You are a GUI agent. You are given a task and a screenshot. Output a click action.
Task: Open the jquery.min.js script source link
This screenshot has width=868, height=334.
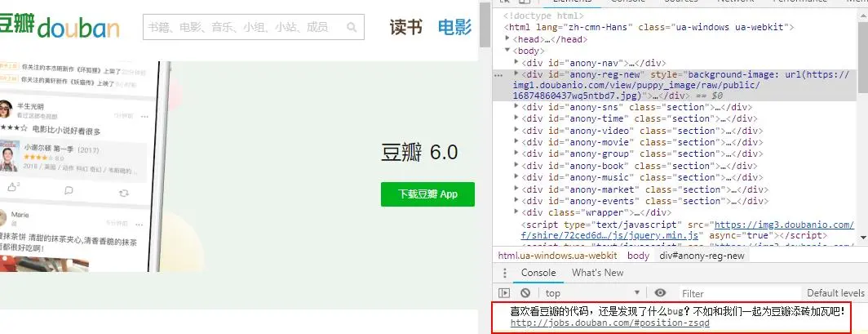point(688,229)
